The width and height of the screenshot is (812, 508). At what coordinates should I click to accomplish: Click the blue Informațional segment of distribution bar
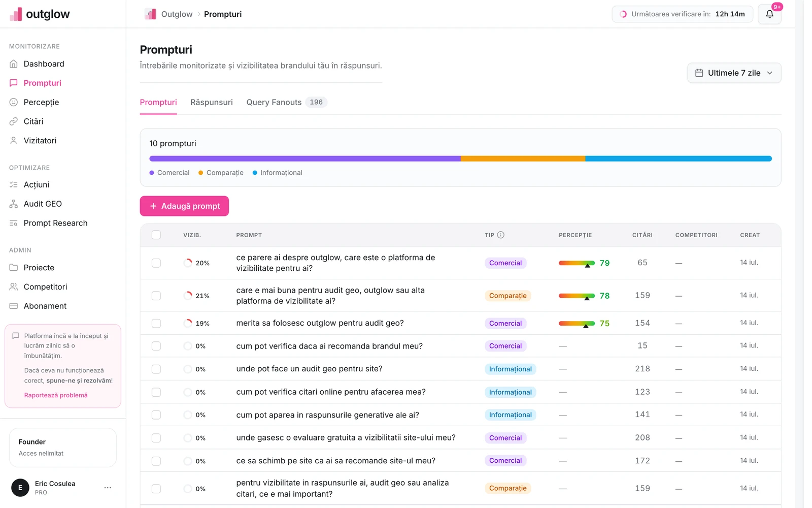point(679,158)
